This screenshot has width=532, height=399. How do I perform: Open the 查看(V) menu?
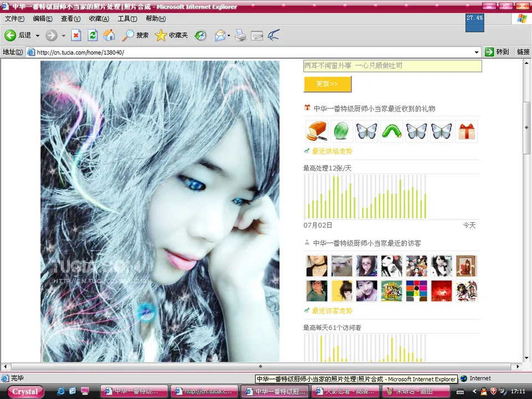pyautogui.click(x=70, y=19)
